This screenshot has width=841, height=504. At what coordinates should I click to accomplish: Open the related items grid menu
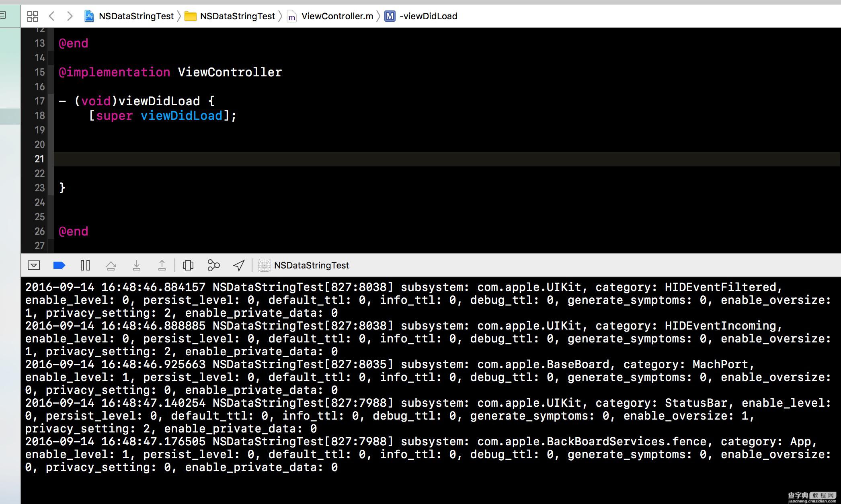click(x=33, y=16)
